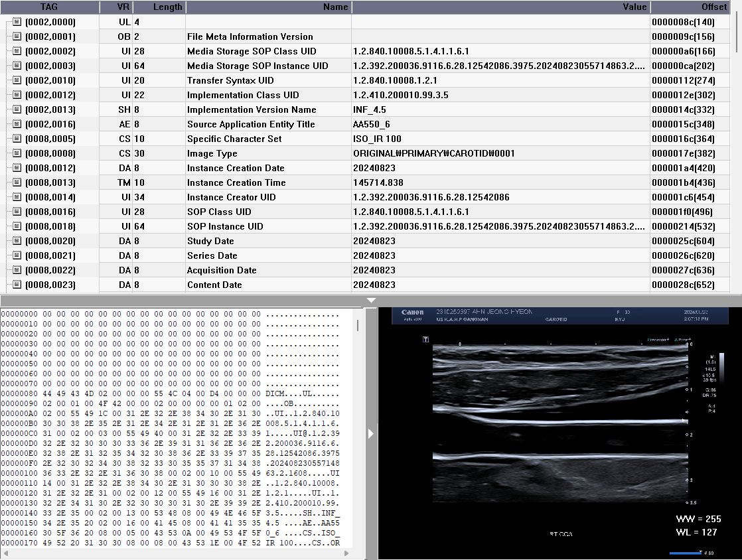Click the hex row at address 00000170
Screen dimensions: 742x560
[x=171, y=543]
